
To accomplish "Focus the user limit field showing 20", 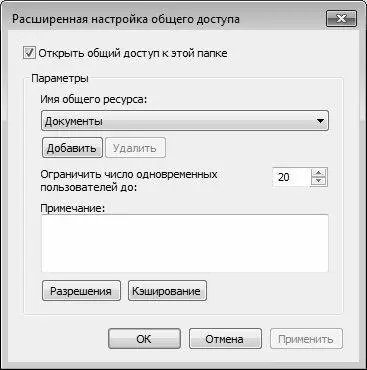I will coord(291,177).
